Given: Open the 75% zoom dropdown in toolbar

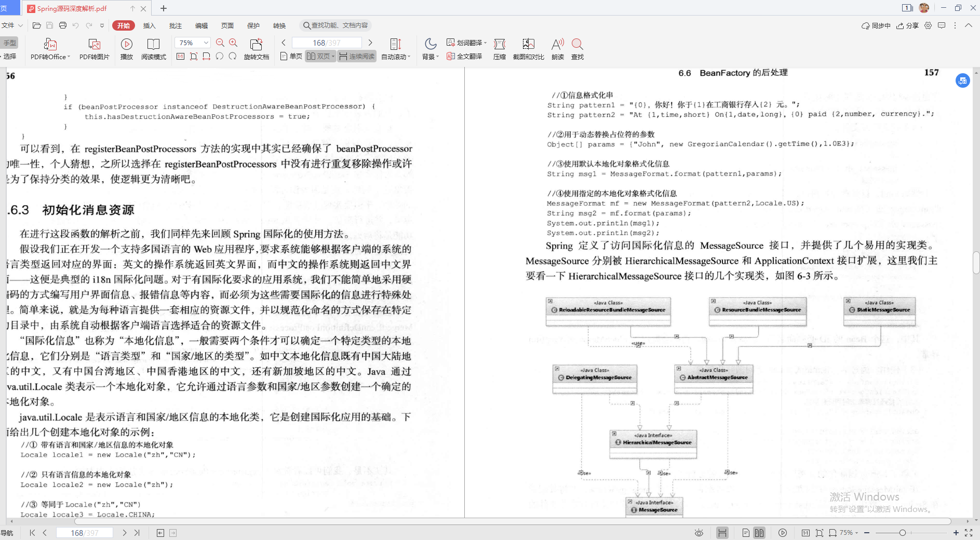Looking at the screenshot, I should 206,43.
